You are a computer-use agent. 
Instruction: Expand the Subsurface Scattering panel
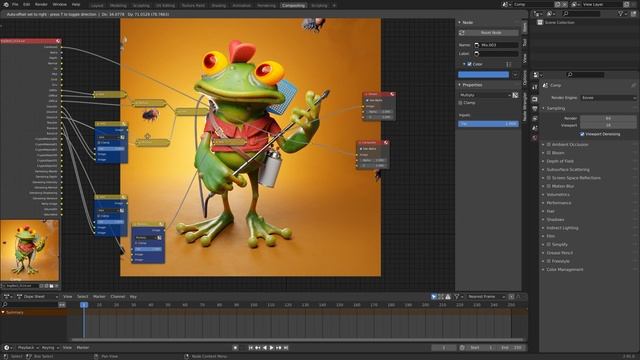(568, 169)
